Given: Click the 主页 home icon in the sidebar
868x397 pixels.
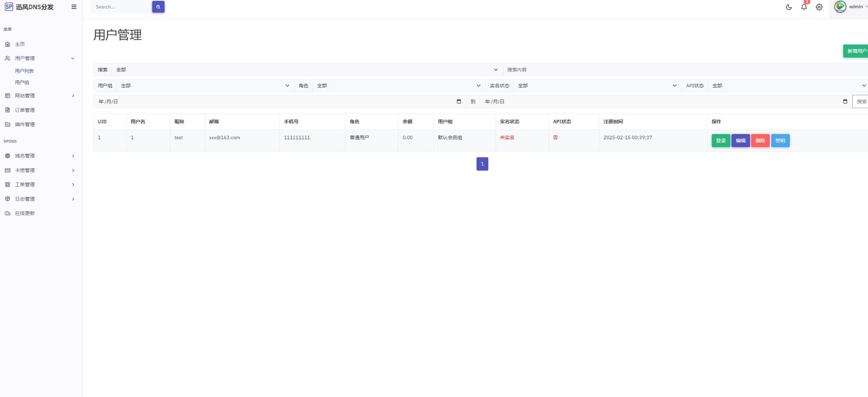Looking at the screenshot, I should pyautogui.click(x=7, y=44).
